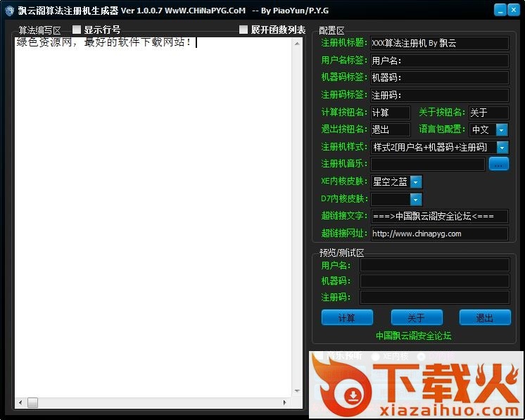Click the app logo icon in title bar
This screenshot has height=420, width=525.
9,11
